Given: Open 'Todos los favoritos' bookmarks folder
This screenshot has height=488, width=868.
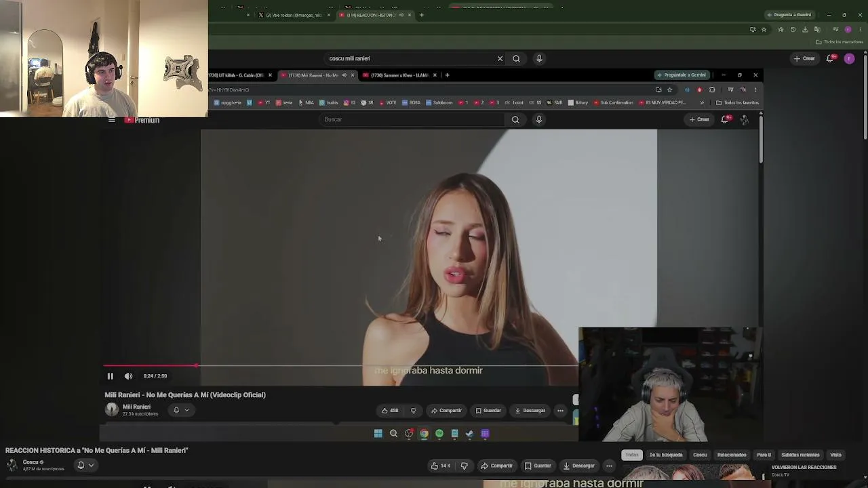Looking at the screenshot, I should point(738,103).
